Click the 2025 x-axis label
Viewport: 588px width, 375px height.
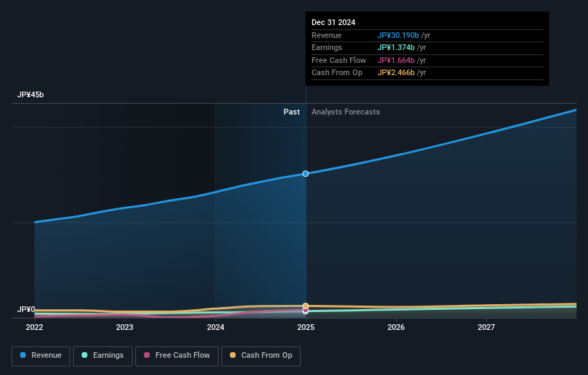point(306,327)
